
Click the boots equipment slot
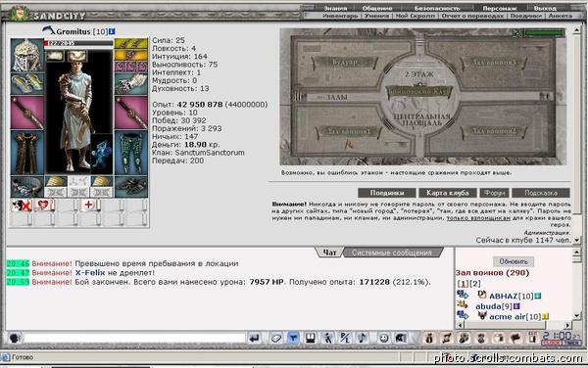(131, 186)
